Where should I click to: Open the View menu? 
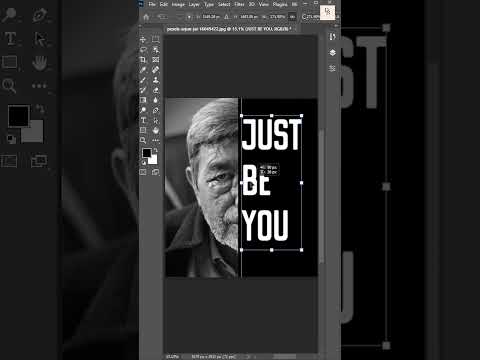(x=264, y=4)
